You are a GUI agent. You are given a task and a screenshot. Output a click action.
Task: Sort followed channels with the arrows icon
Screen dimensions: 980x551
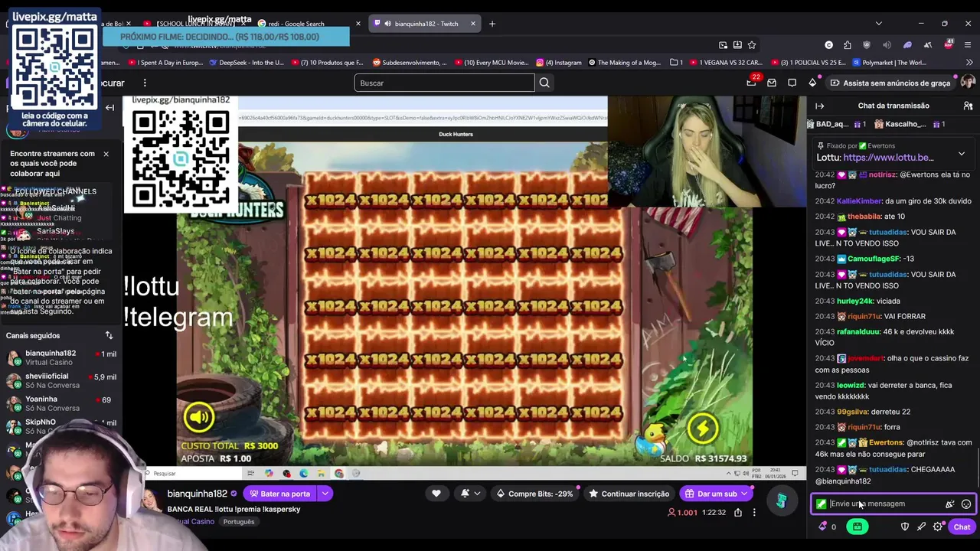pyautogui.click(x=109, y=335)
